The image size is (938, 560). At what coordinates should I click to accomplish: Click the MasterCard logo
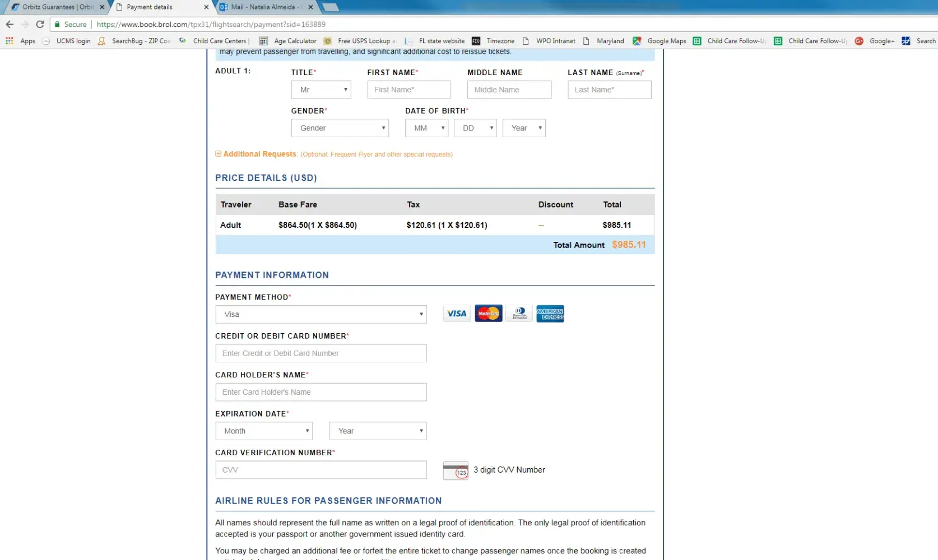[x=489, y=314]
